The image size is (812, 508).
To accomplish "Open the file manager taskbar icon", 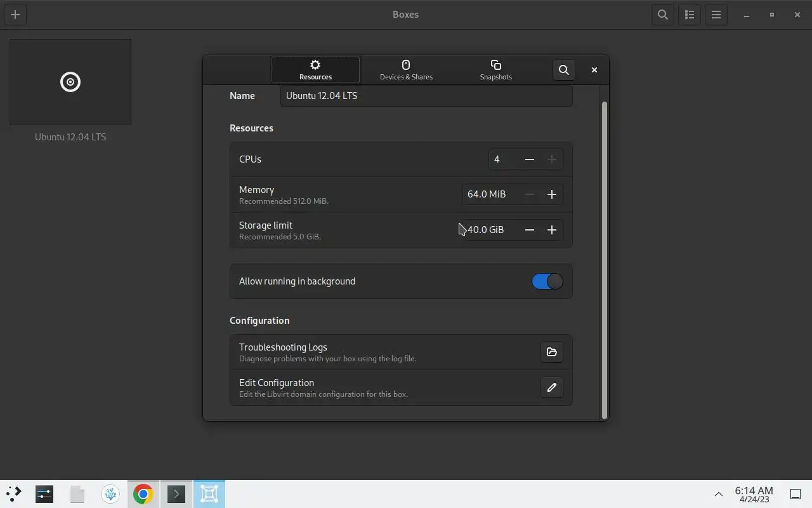I will pos(77,493).
